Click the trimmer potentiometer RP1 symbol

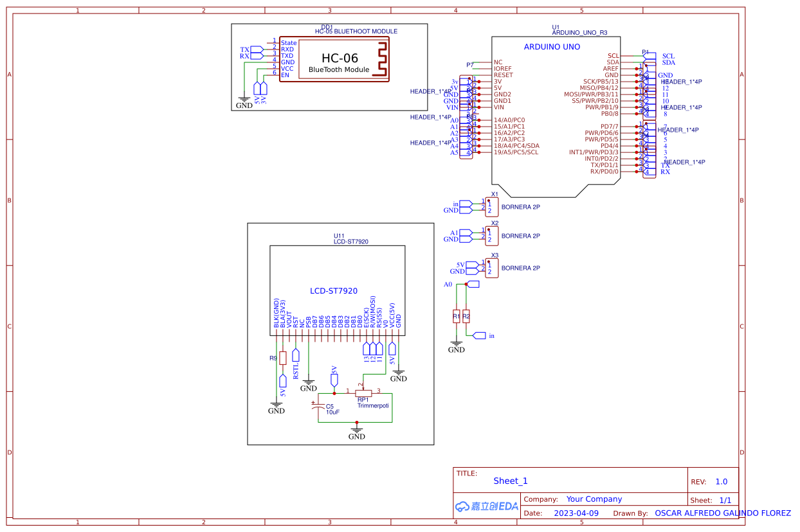(x=362, y=393)
